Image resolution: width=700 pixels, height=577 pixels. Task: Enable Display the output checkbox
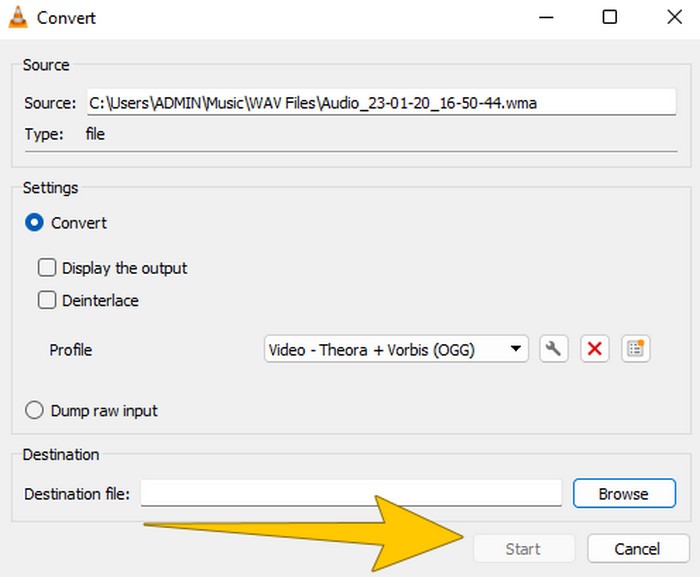coord(47,268)
